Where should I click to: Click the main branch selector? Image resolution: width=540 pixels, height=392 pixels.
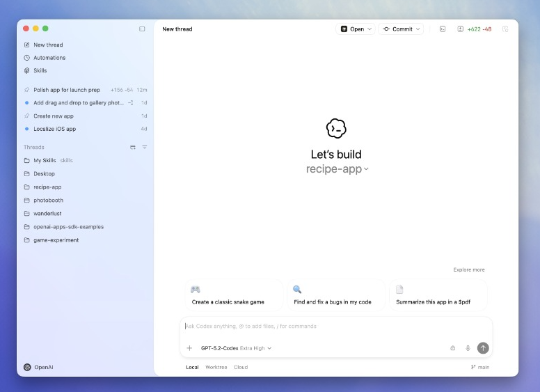pyautogui.click(x=480, y=367)
